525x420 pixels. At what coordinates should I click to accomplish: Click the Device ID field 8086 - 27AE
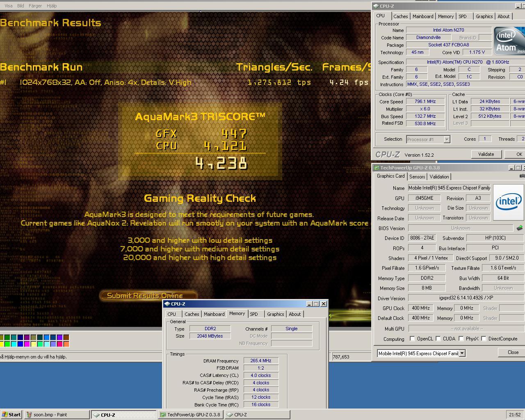point(422,238)
